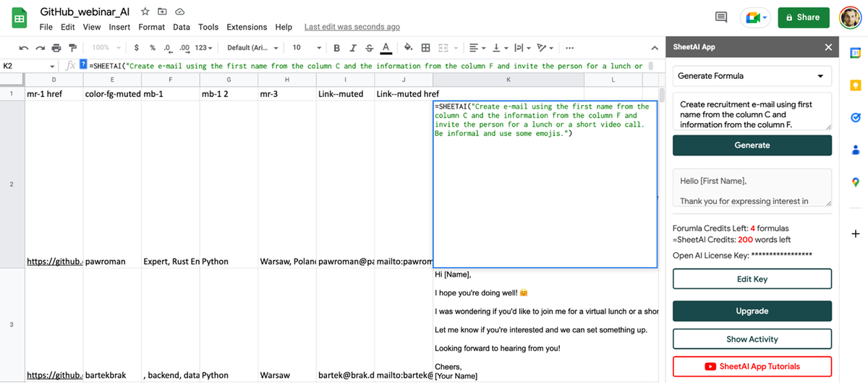Check the cloud save status icon
The width and height of the screenshot is (868, 383).
coord(179,13)
